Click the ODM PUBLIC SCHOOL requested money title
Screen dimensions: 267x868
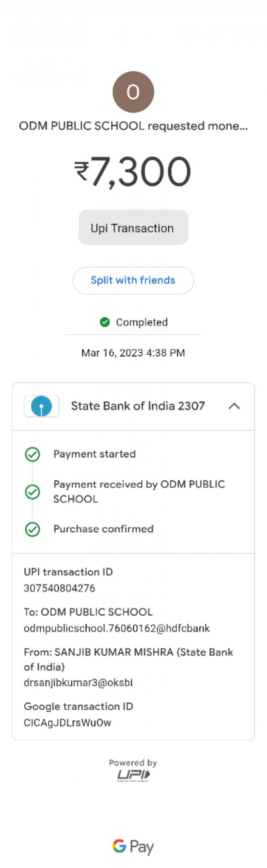[x=133, y=126]
